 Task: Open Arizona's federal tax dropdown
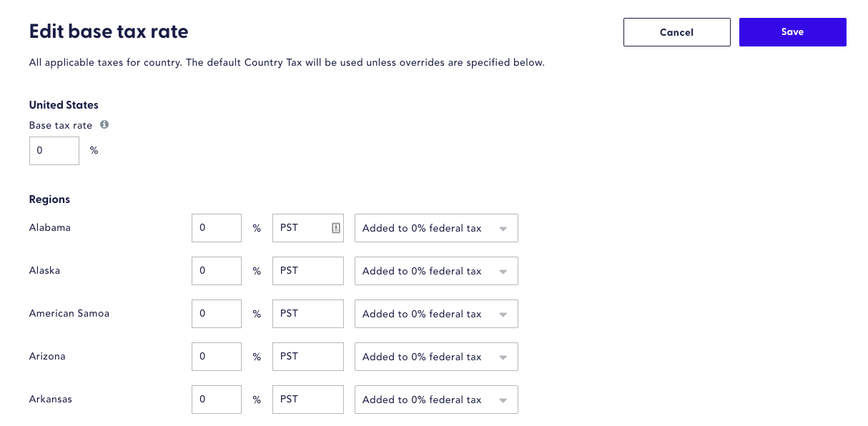tap(436, 356)
